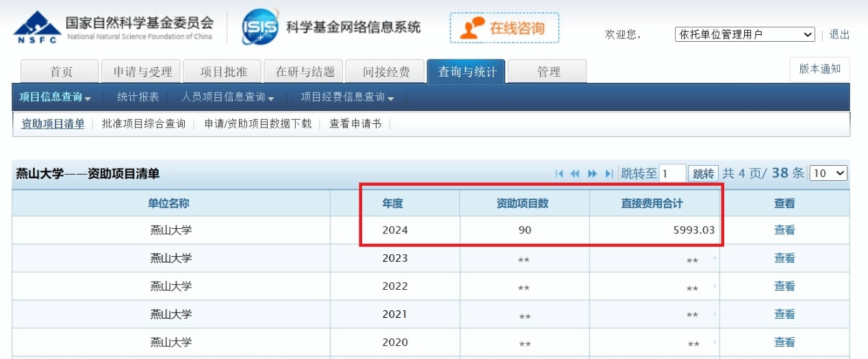
Task: Click the 跳转 jump button
Action: [x=703, y=174]
